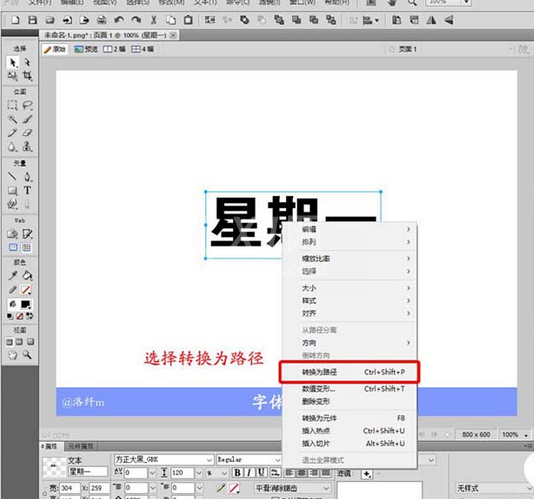The image size is (534, 499).
Task: Choose 转换为元件 from context menu
Action: [350, 418]
